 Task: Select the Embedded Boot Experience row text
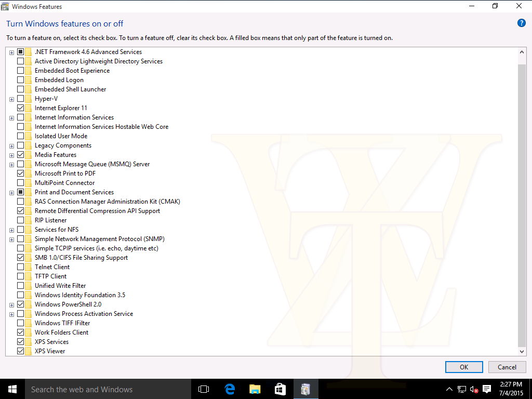(x=72, y=71)
